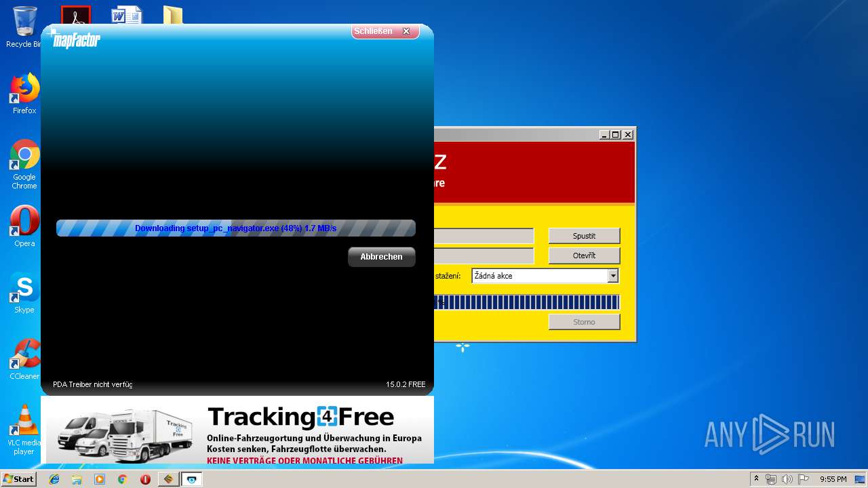Screen dimensions: 868x488
Task: Open the Skype desktop shortcut
Action: pos(24,293)
